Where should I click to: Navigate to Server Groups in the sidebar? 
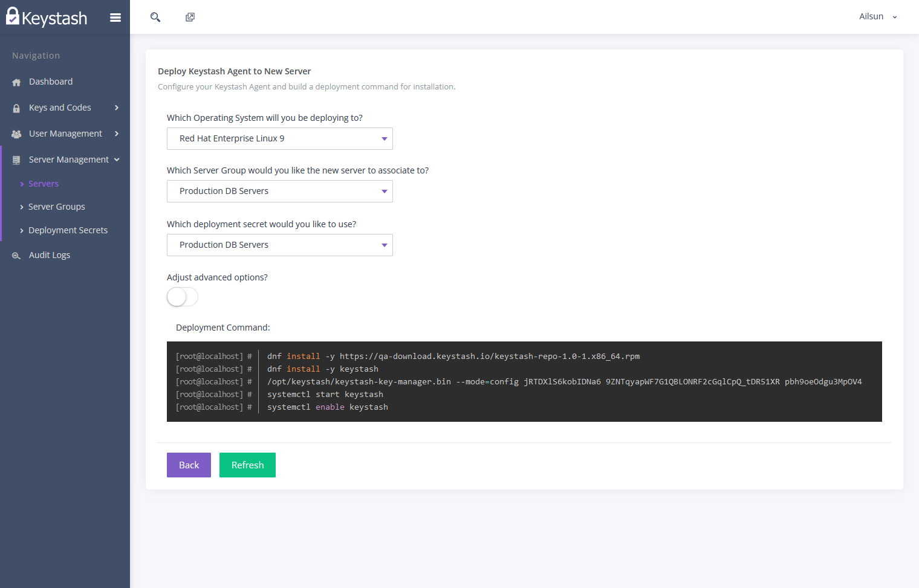pos(56,206)
